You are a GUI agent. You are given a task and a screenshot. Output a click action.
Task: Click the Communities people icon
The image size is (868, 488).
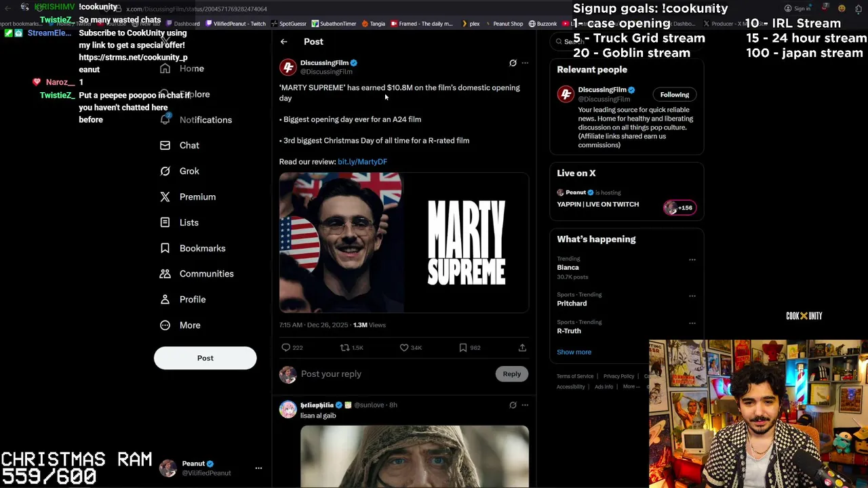pos(165,274)
